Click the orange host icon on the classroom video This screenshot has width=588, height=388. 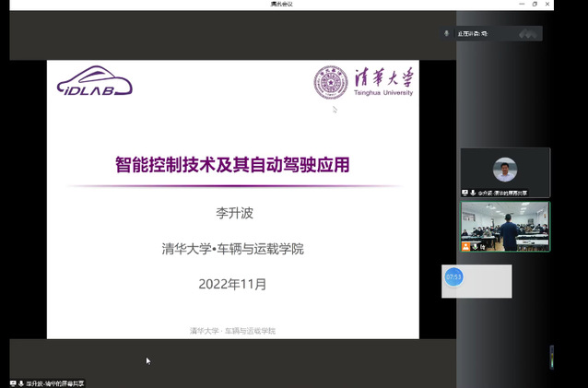466,246
